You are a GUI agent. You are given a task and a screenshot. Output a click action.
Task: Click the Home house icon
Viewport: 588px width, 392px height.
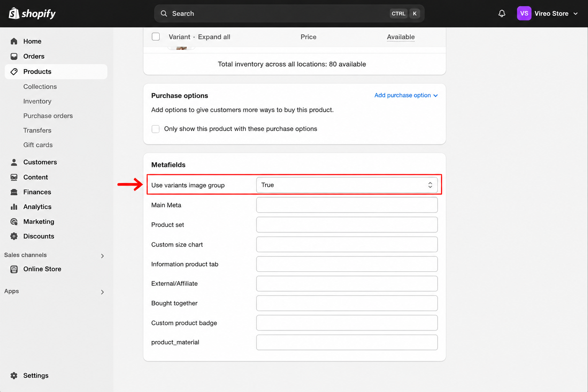[x=14, y=41]
